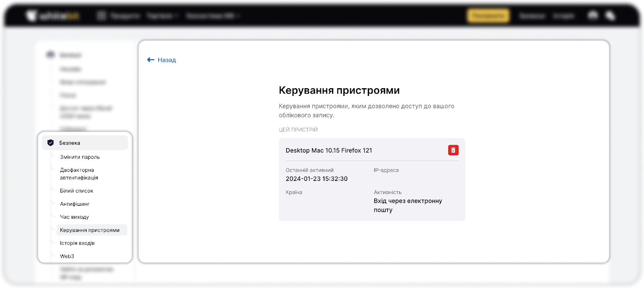The width and height of the screenshot is (644, 288).
Task: Open Змінити пароль in the sidebar
Action: pos(80,157)
